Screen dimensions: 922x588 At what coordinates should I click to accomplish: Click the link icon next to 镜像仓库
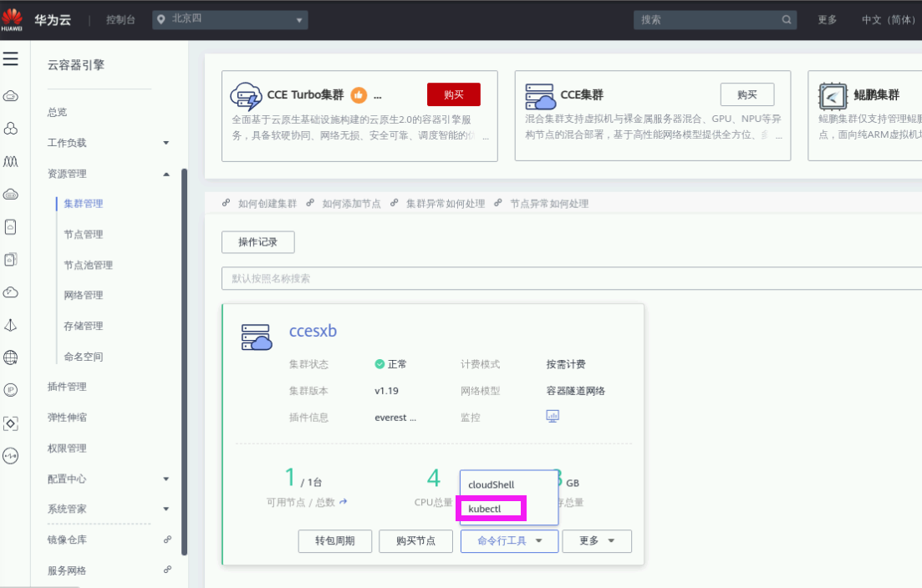[x=167, y=540]
